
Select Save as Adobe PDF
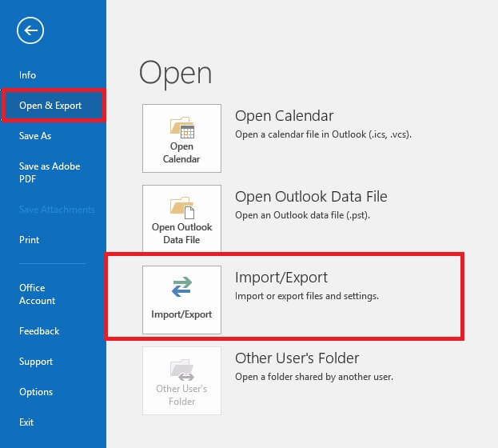pyautogui.click(x=50, y=172)
